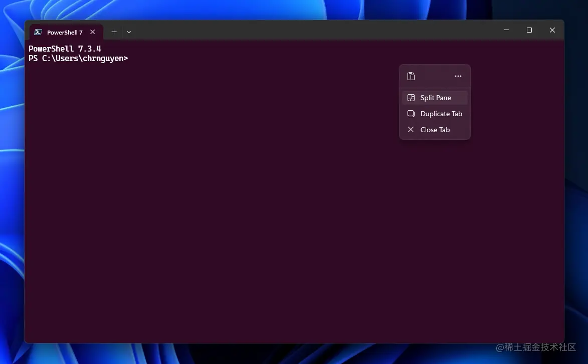Close the Terminal window
This screenshot has height=364, width=588.
[x=552, y=30]
